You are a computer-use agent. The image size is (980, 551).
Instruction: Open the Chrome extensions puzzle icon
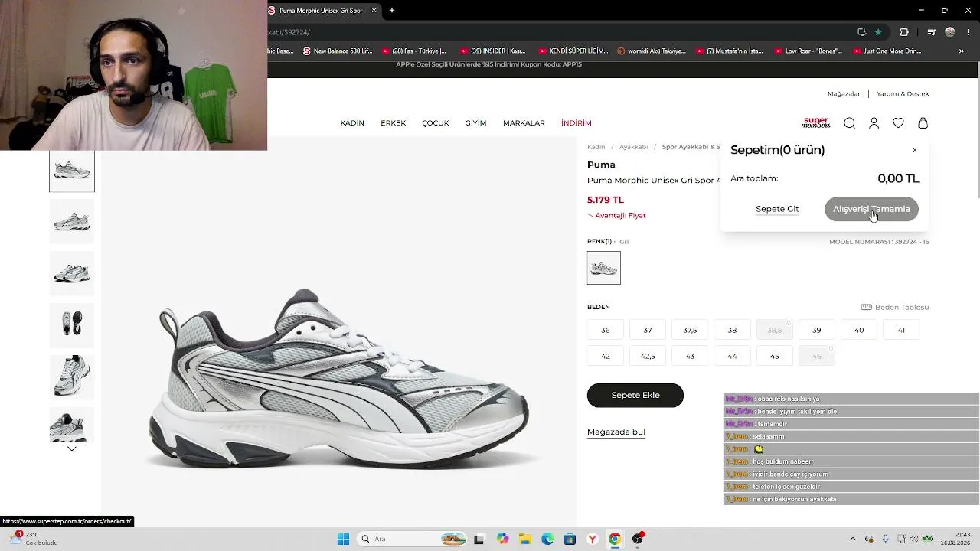(x=904, y=32)
